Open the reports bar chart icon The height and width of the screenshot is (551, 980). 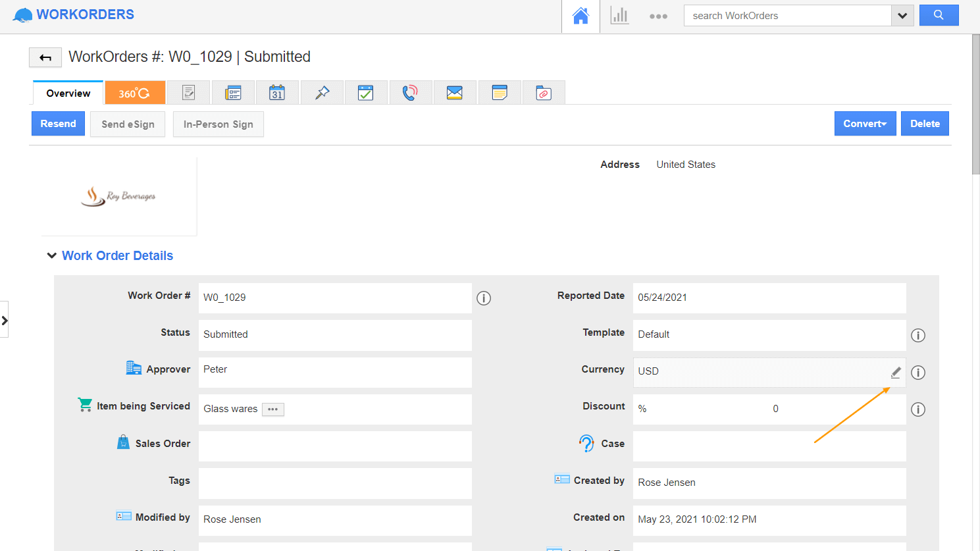pos(619,16)
